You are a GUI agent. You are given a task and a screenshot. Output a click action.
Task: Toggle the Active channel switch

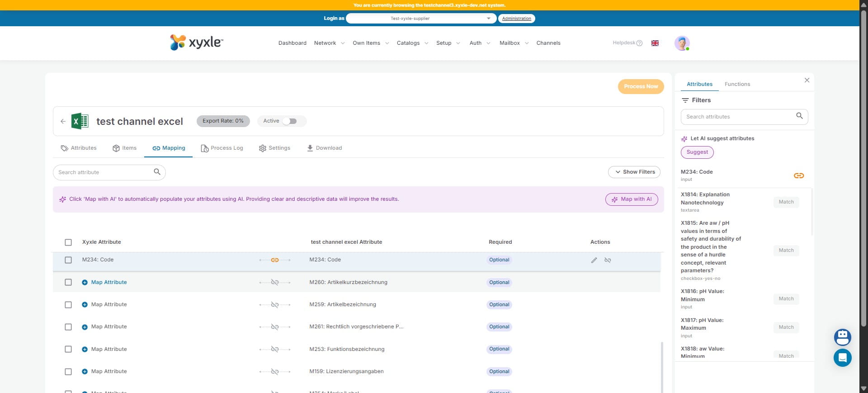[290, 121]
